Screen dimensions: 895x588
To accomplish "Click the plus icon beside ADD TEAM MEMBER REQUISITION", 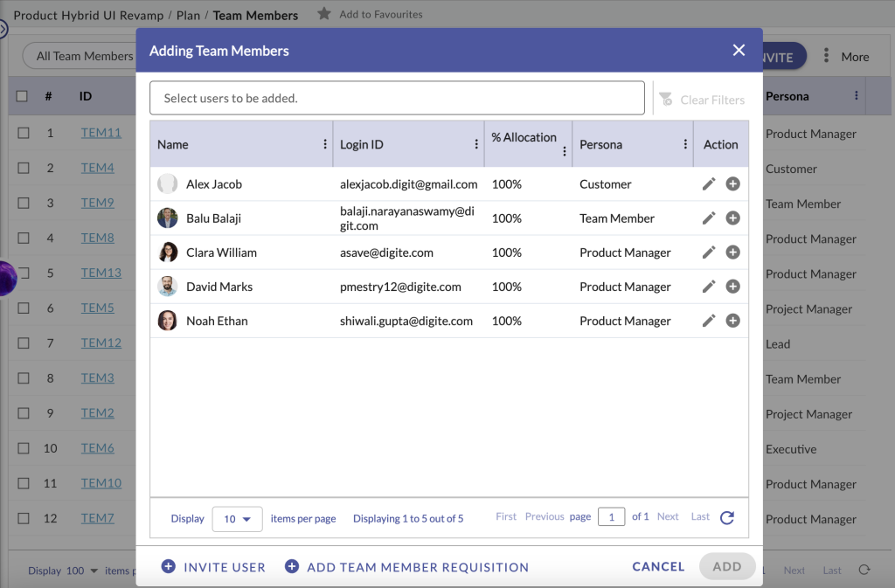I will click(x=292, y=566).
